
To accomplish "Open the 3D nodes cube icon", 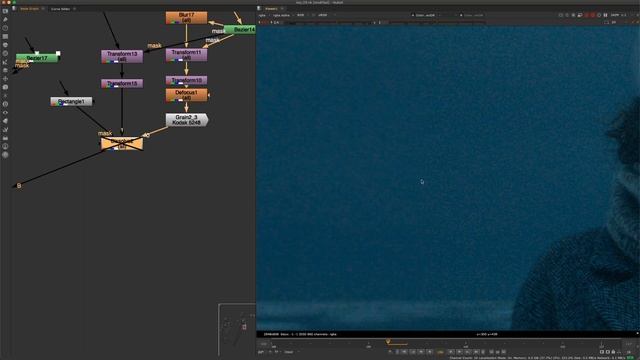I will point(5,87).
